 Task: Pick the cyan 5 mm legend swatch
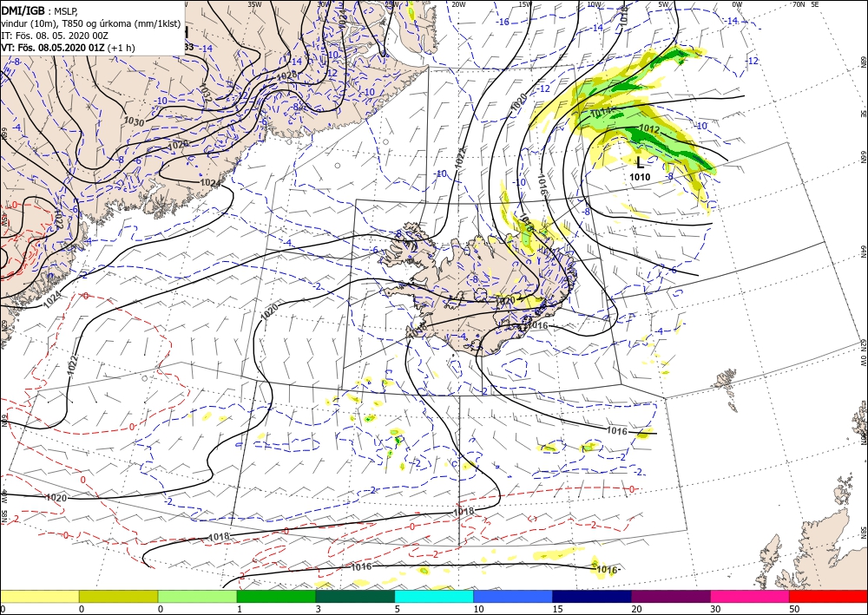pos(434,597)
